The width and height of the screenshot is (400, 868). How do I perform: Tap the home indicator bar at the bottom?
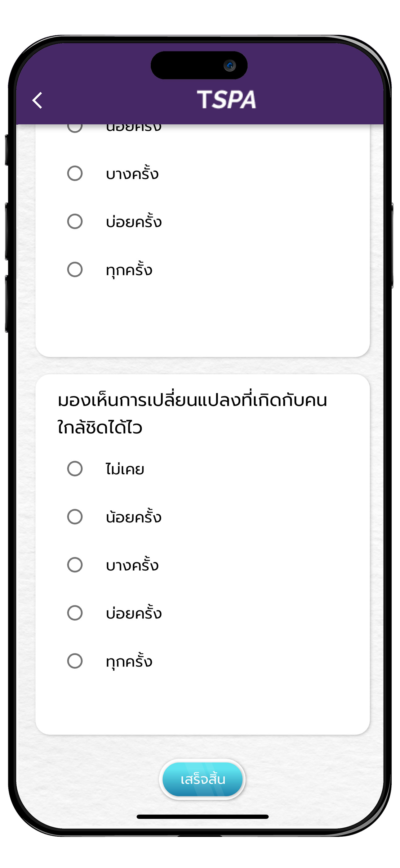pyautogui.click(x=202, y=816)
